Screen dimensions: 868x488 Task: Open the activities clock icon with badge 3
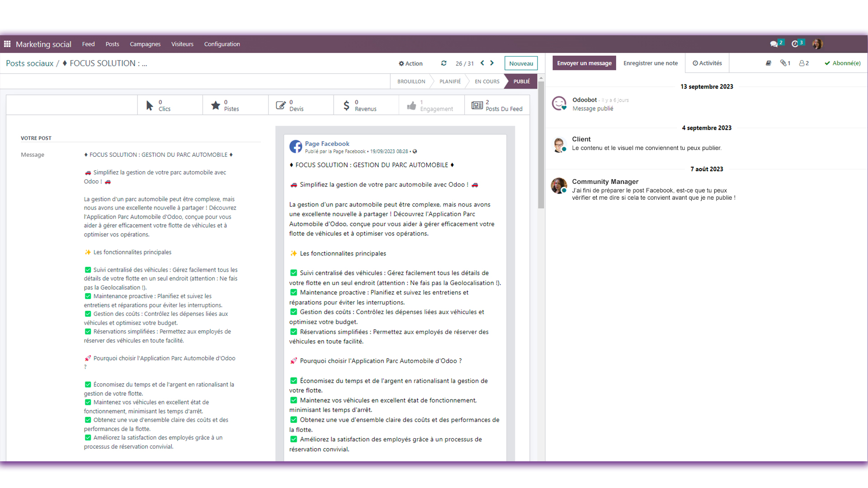pos(797,43)
